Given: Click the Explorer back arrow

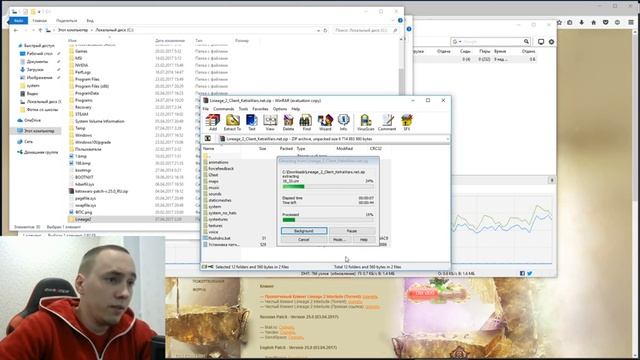Looking at the screenshot, I should pos(16,30).
